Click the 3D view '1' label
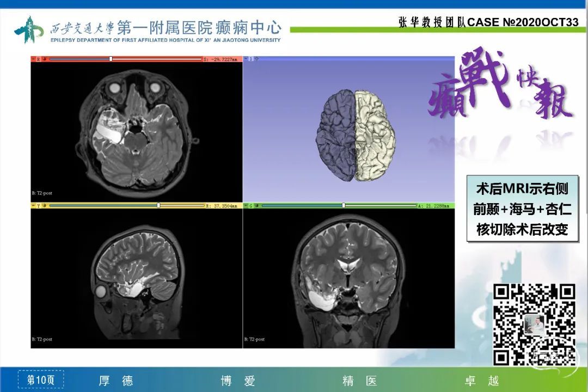Screen dimensions: 588x392 pyautogui.click(x=250, y=58)
